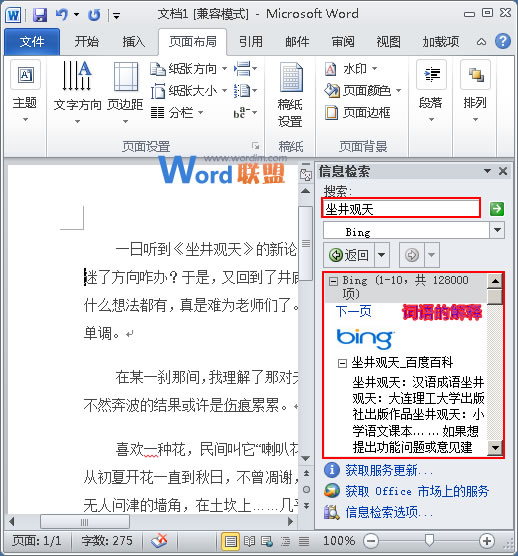Click the 搜索 search input field

(x=401, y=208)
